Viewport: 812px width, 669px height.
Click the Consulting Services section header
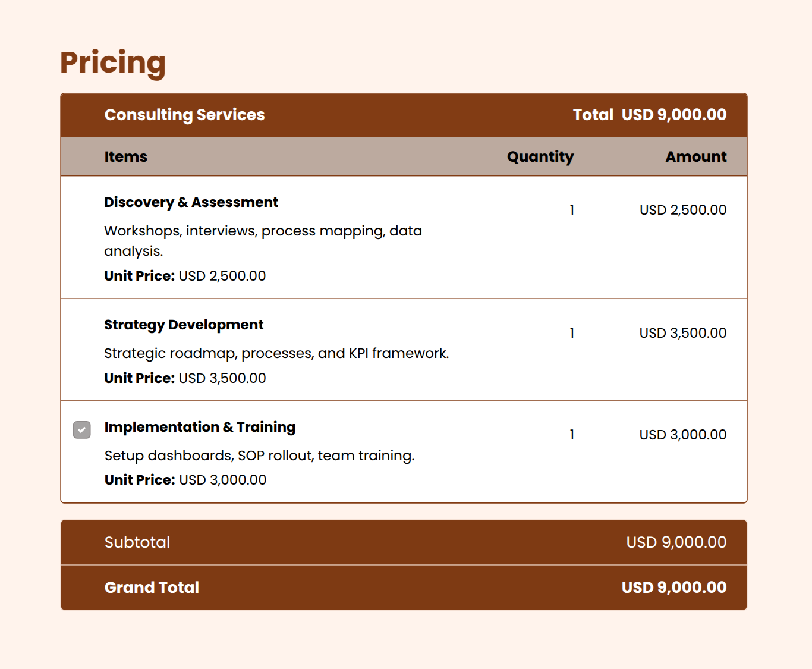184,115
